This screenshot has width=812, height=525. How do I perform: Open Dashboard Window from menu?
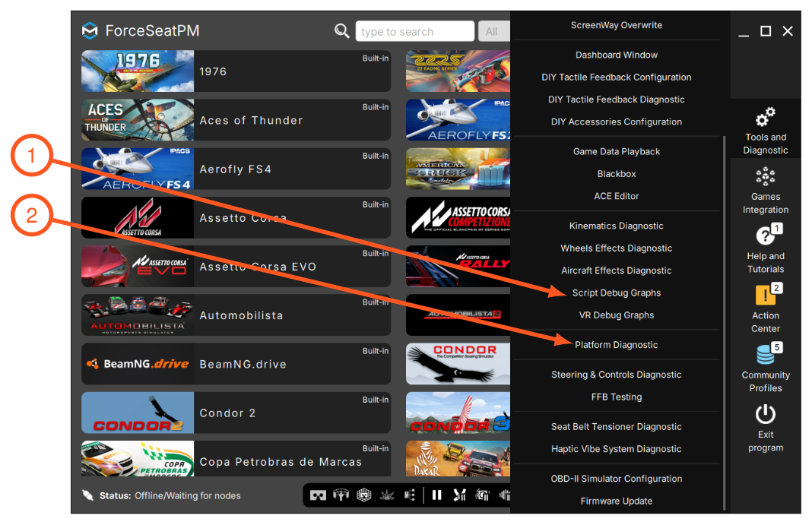(x=617, y=55)
